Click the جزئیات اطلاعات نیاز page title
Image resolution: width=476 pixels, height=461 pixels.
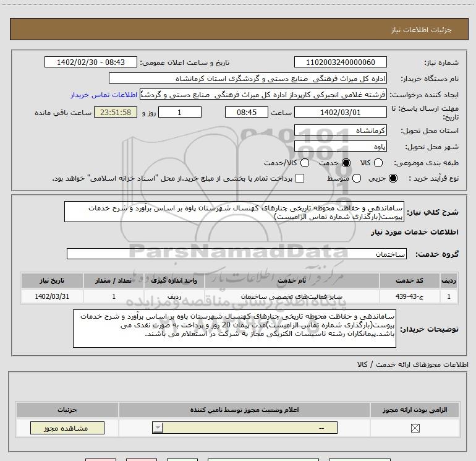coord(422,30)
